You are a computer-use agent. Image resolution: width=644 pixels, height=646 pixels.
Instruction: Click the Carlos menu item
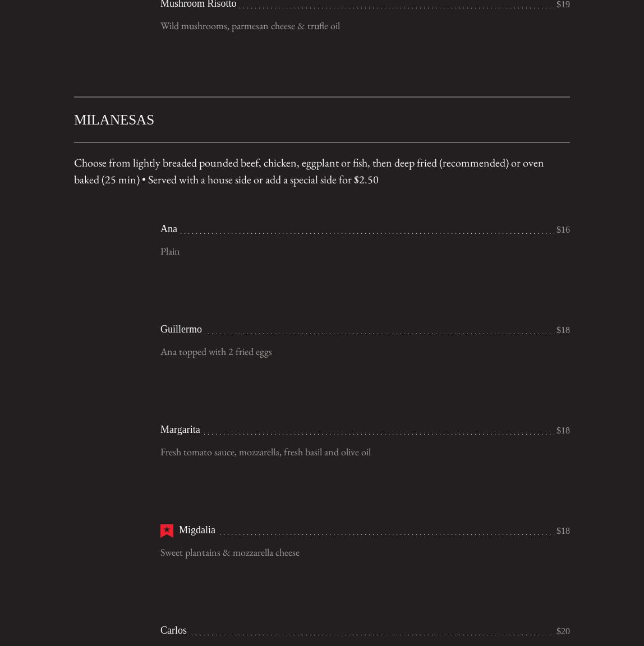173,630
